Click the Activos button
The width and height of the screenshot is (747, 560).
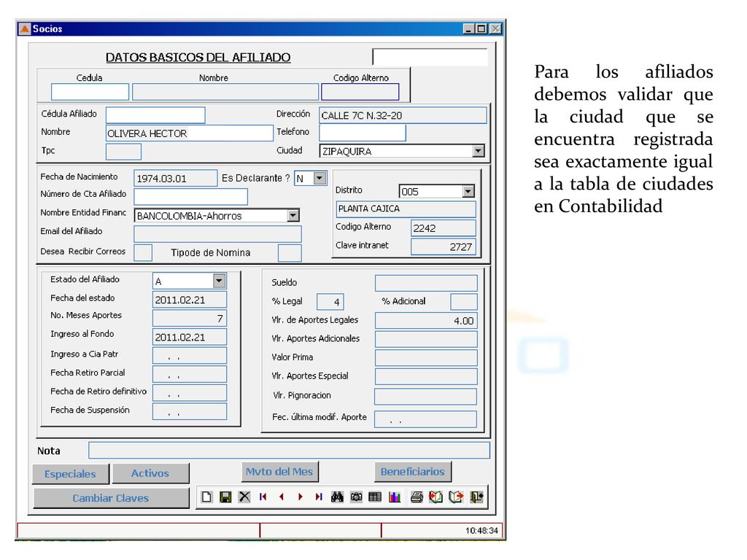pos(150,473)
